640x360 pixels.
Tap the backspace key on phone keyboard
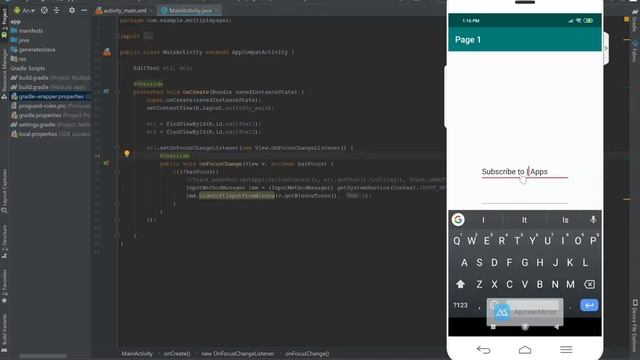click(589, 284)
